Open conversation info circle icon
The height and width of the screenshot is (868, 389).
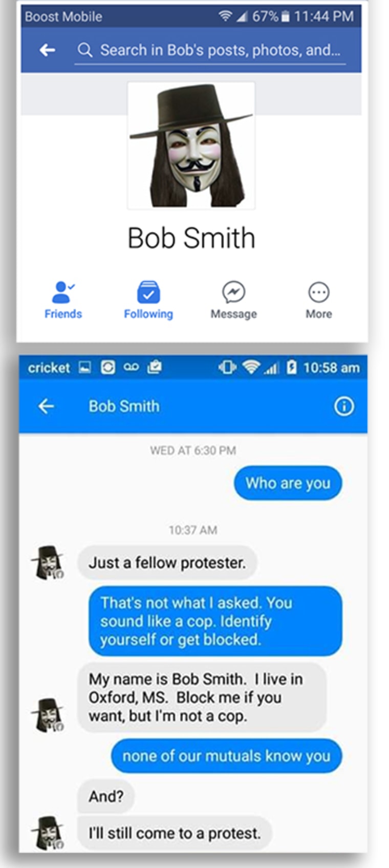pos(344,407)
